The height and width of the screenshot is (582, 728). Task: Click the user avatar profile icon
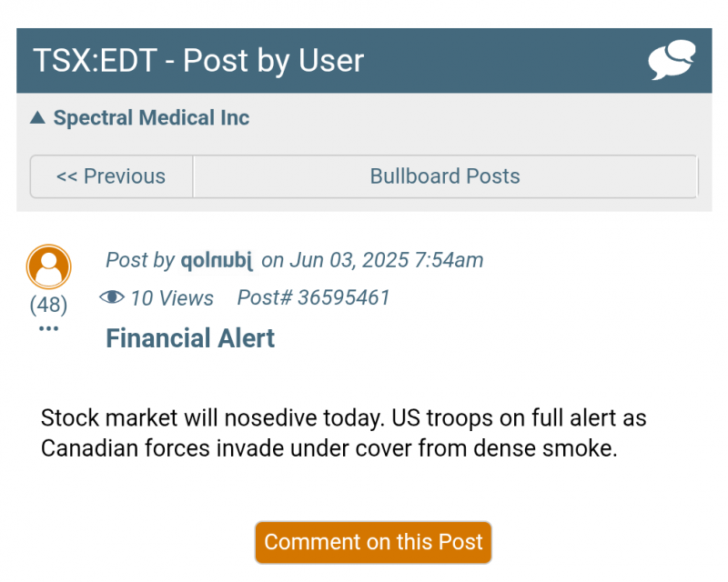click(49, 267)
